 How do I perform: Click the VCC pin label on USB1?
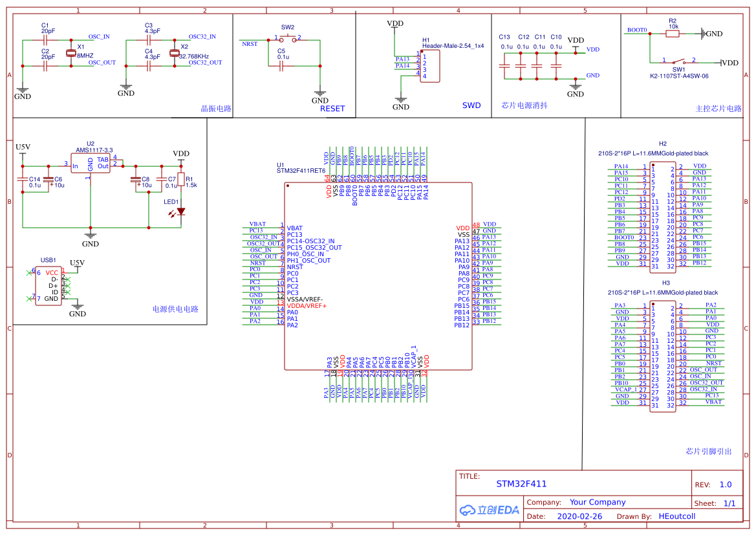pyautogui.click(x=52, y=272)
